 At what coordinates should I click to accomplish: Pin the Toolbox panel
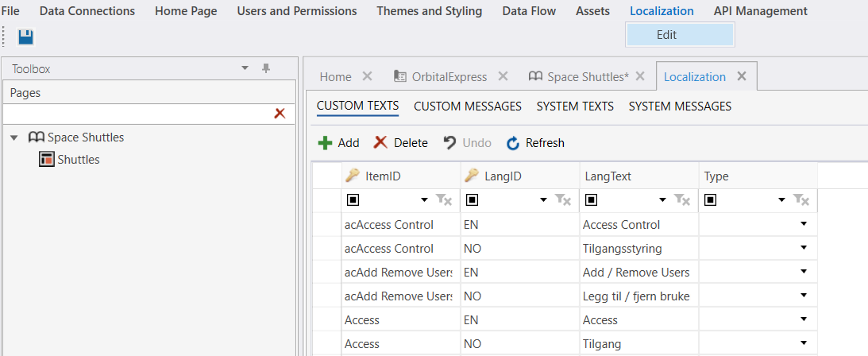point(266,69)
